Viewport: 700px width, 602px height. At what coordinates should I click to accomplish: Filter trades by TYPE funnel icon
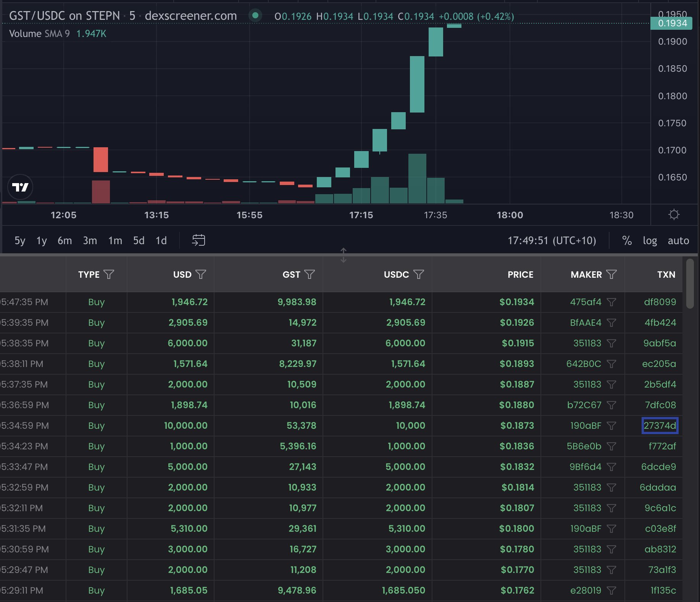[109, 274]
